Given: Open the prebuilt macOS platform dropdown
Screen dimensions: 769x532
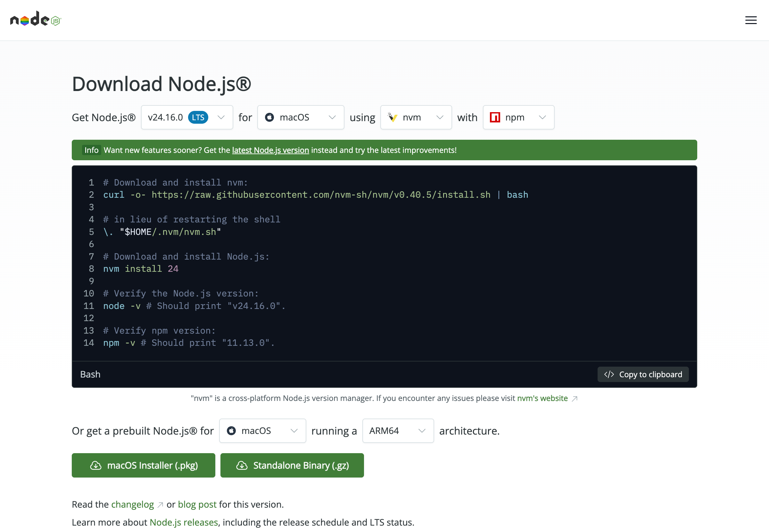Looking at the screenshot, I should pos(262,431).
